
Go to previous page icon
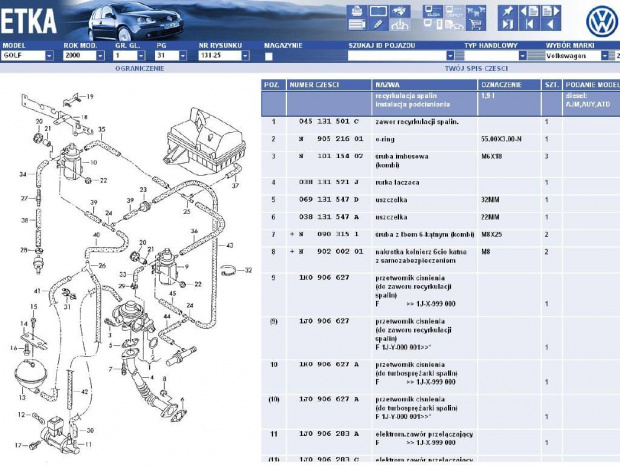click(529, 11)
